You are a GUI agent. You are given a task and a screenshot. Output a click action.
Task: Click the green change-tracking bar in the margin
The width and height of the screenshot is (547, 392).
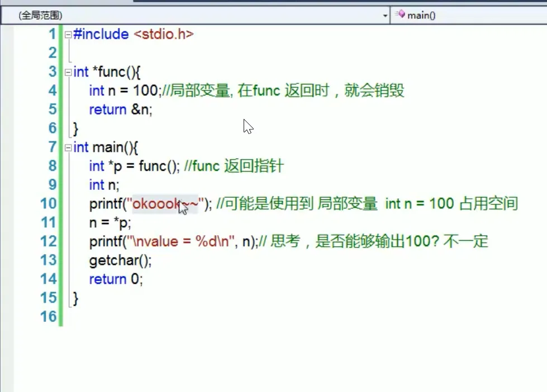61,168
